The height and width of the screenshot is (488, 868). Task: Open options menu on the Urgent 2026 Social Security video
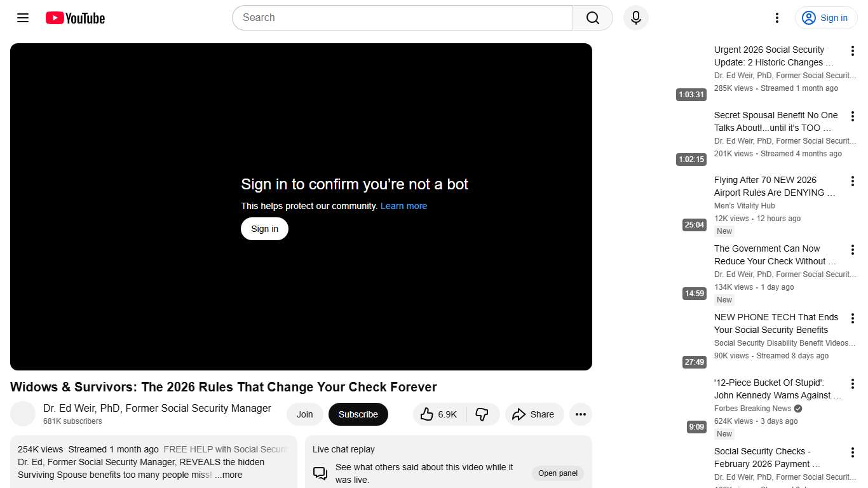coord(853,51)
